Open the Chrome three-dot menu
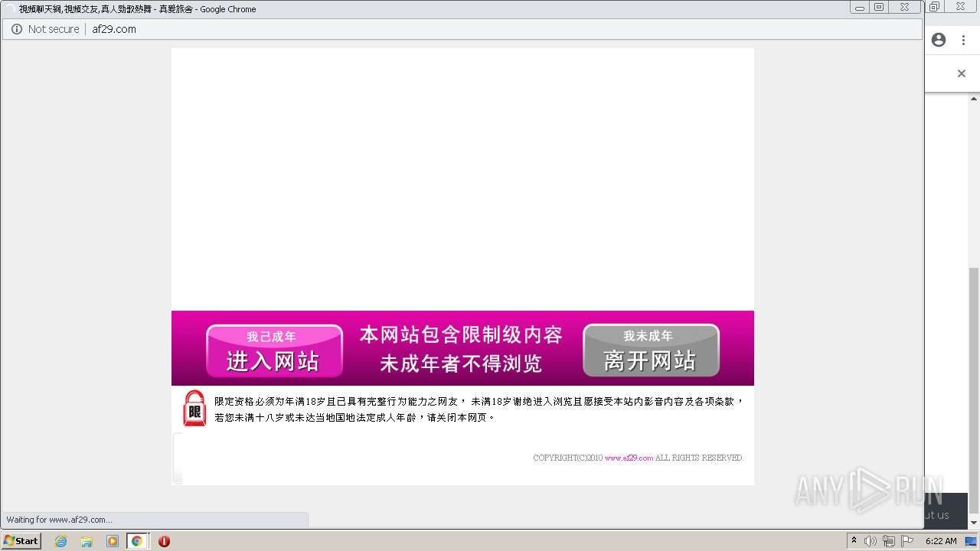The height and width of the screenshot is (551, 980). 963,40
